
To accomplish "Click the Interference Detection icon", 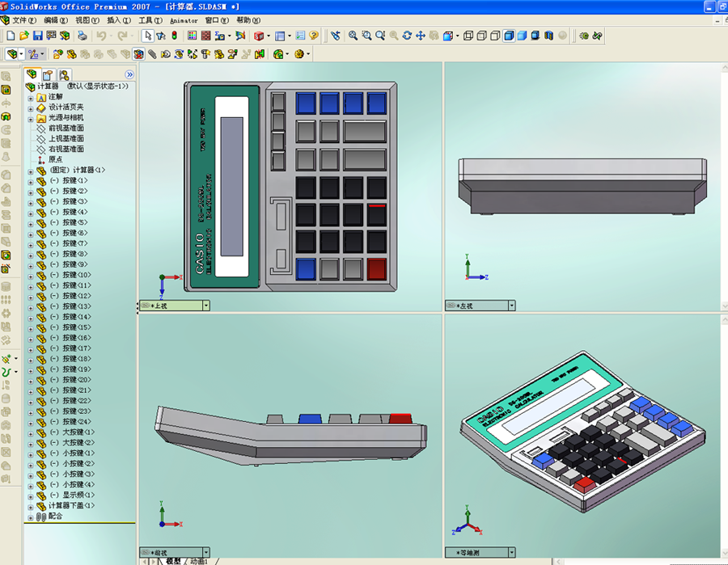I will click(260, 54).
